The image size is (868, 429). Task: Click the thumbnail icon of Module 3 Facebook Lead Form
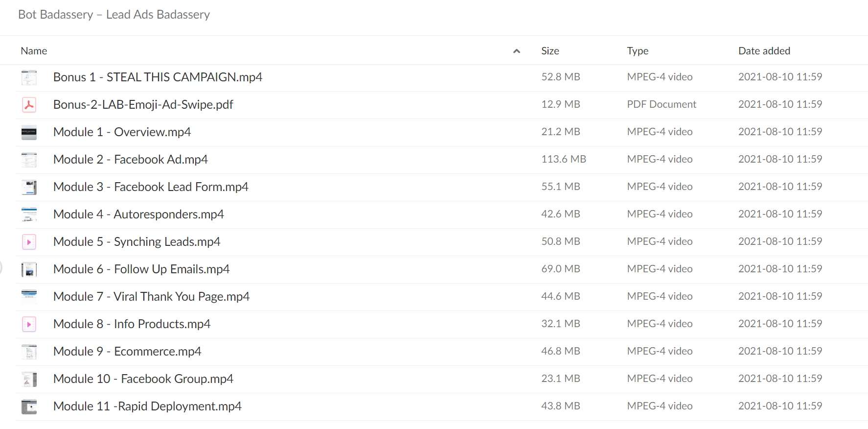(x=29, y=187)
